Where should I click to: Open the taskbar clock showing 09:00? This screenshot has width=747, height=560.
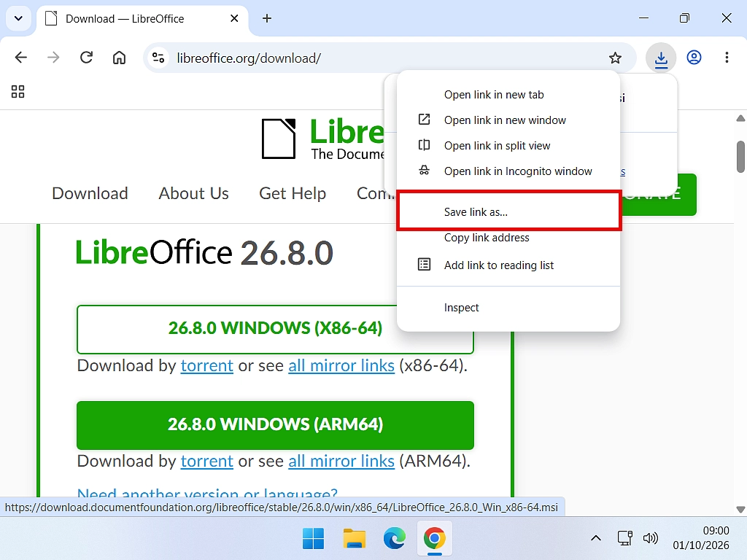pos(701,538)
